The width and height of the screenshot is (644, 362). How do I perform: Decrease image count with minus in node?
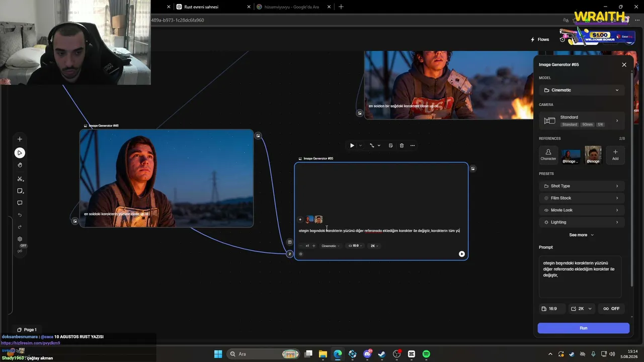[301, 246]
